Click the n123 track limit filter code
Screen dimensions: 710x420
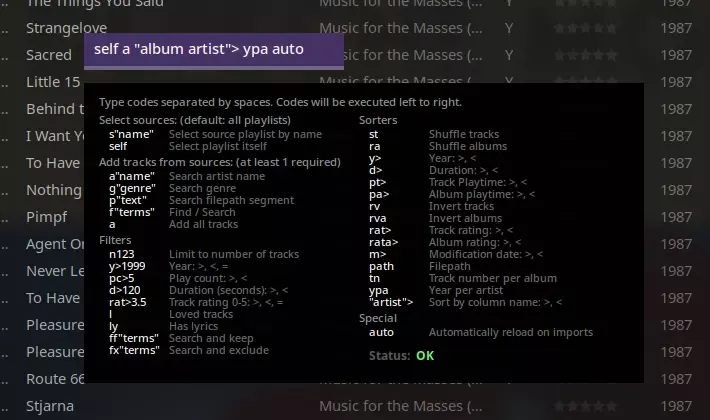pyautogui.click(x=121, y=254)
